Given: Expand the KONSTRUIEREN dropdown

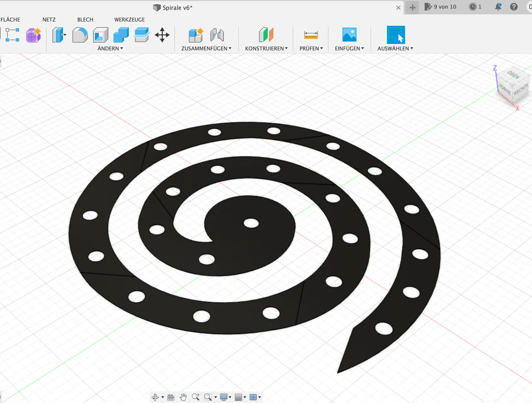Looking at the screenshot, I should (x=266, y=48).
